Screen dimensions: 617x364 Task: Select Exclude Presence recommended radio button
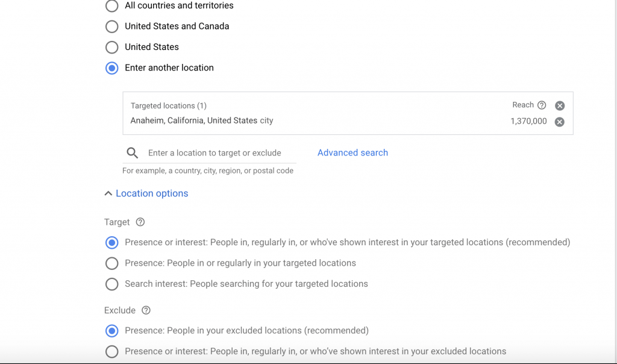(x=111, y=330)
